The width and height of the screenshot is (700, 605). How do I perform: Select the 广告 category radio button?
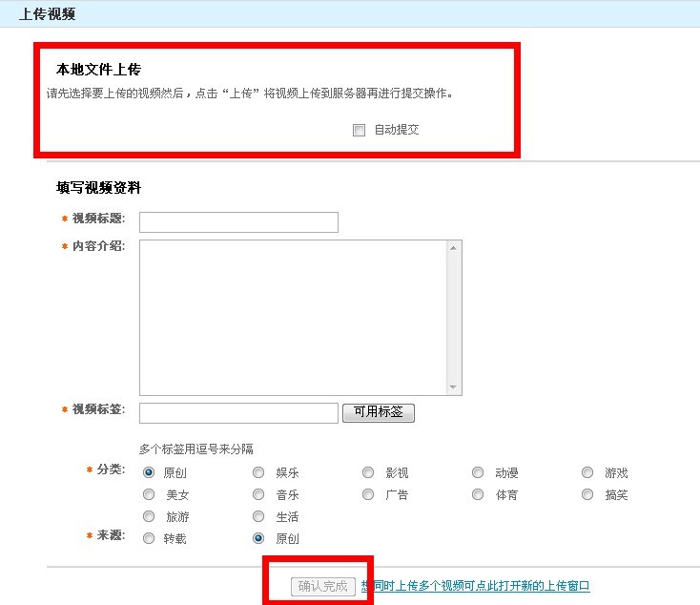[368, 494]
